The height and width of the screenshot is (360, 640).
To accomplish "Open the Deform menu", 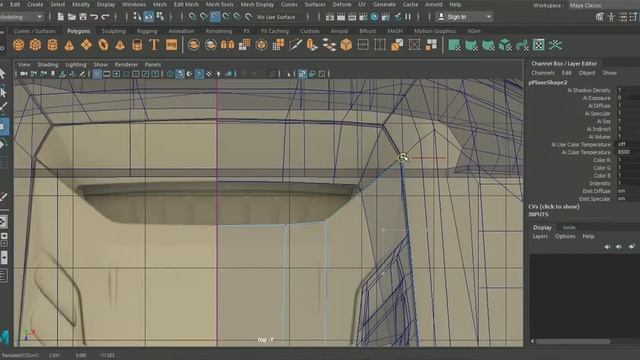I will [342, 4].
